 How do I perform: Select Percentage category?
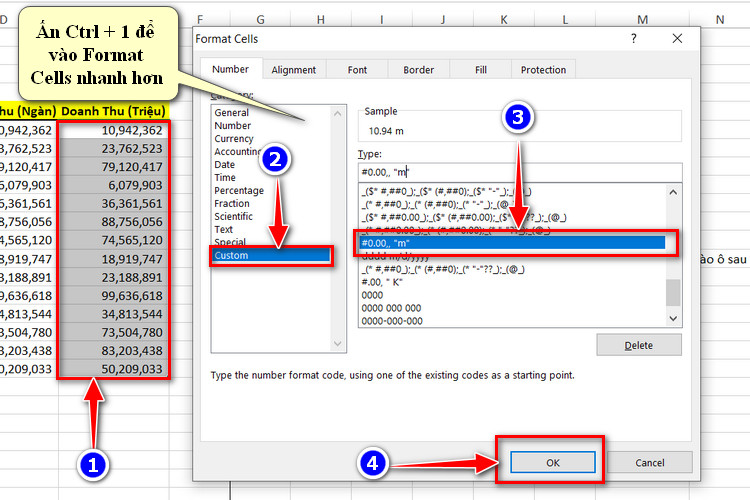[239, 190]
